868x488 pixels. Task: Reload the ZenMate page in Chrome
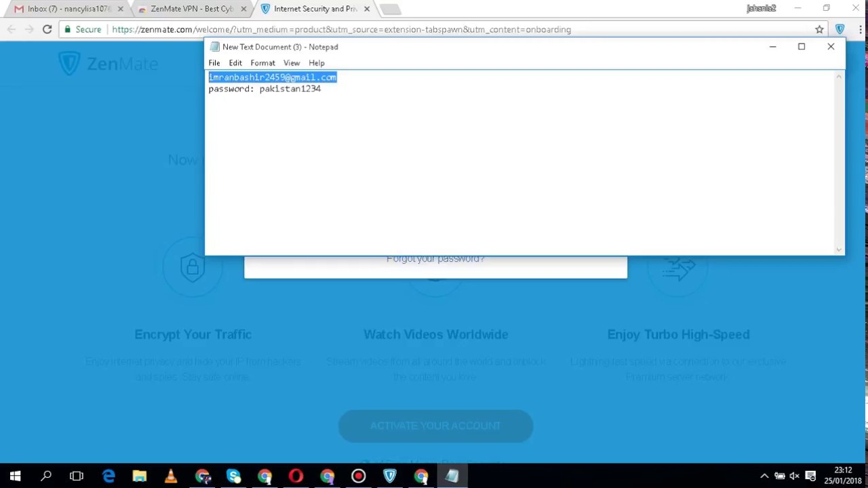pyautogui.click(x=47, y=29)
